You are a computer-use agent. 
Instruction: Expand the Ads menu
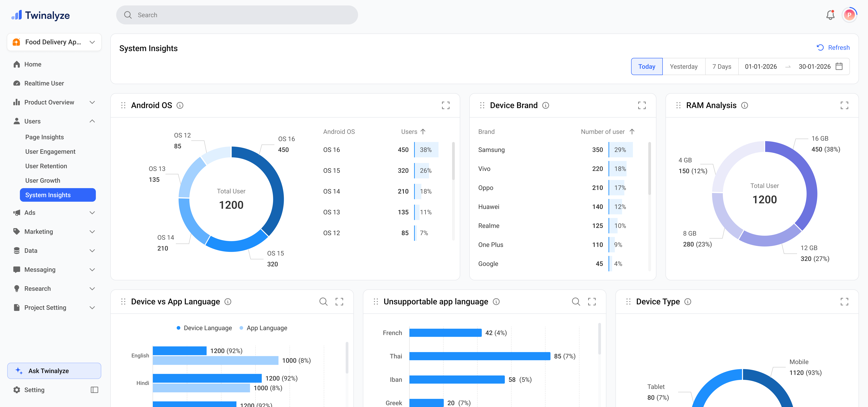point(54,213)
